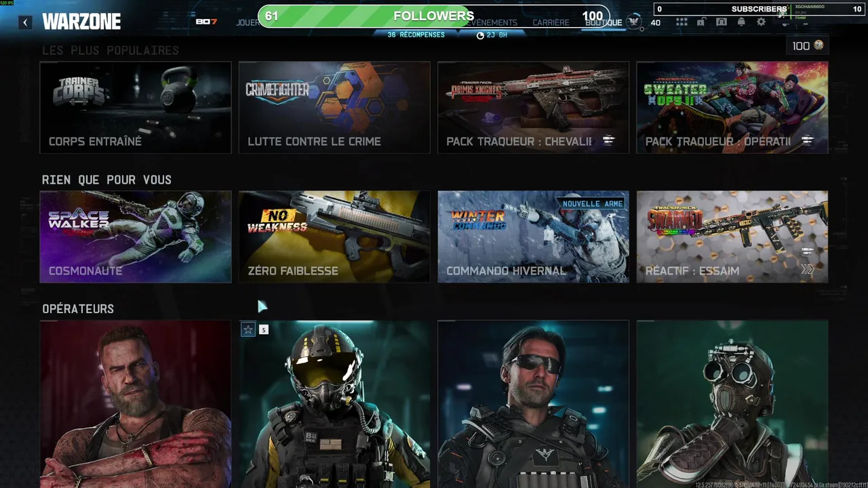
Task: Open notifications bell
Action: 741,22
